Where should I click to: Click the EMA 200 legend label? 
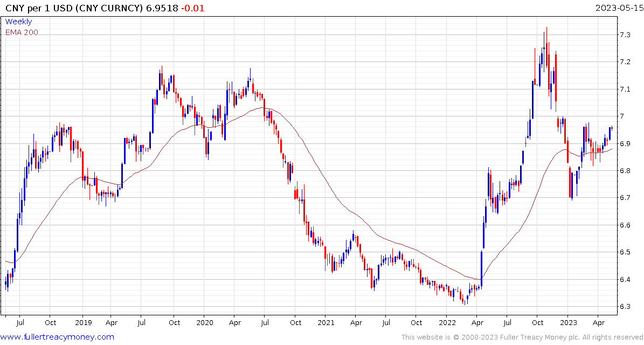[22, 32]
